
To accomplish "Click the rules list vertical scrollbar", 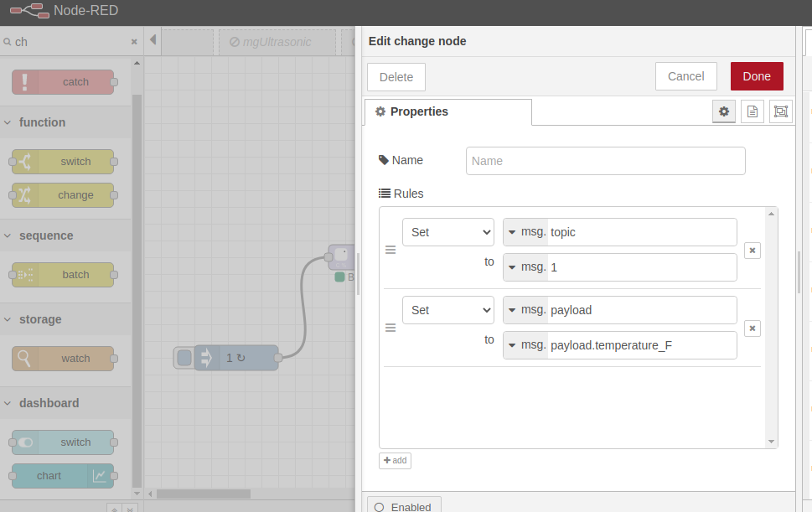I will click(x=772, y=327).
